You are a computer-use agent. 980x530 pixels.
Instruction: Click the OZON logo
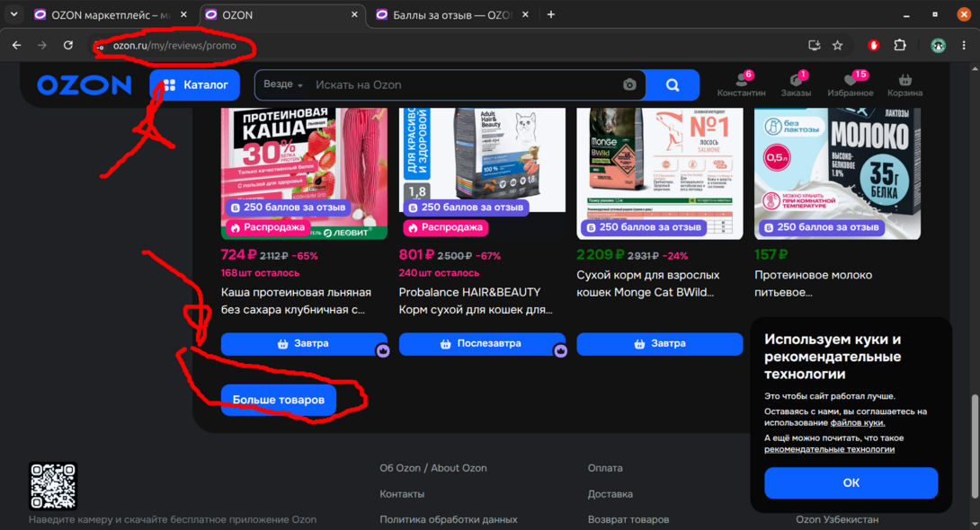pos(84,85)
